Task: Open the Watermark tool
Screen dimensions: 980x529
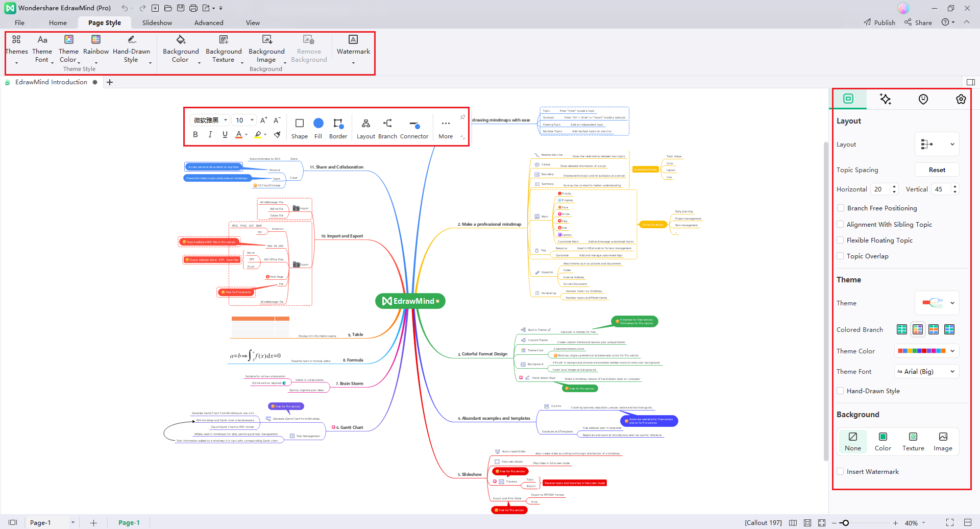Action: point(353,40)
